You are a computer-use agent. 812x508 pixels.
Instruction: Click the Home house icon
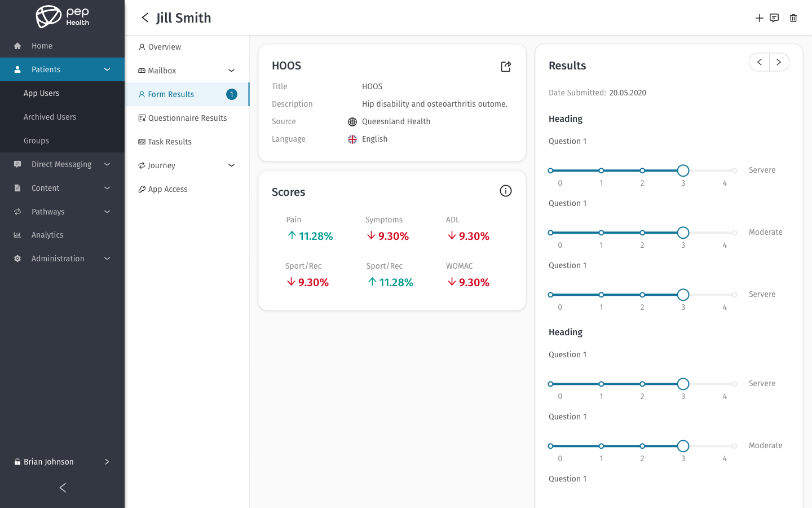point(17,46)
